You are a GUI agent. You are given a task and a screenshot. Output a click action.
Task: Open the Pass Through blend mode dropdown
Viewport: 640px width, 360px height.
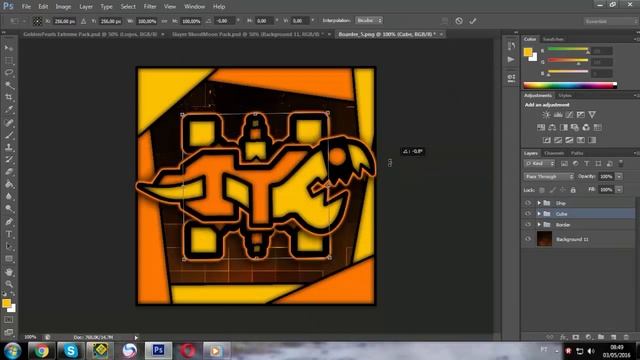coord(549,176)
